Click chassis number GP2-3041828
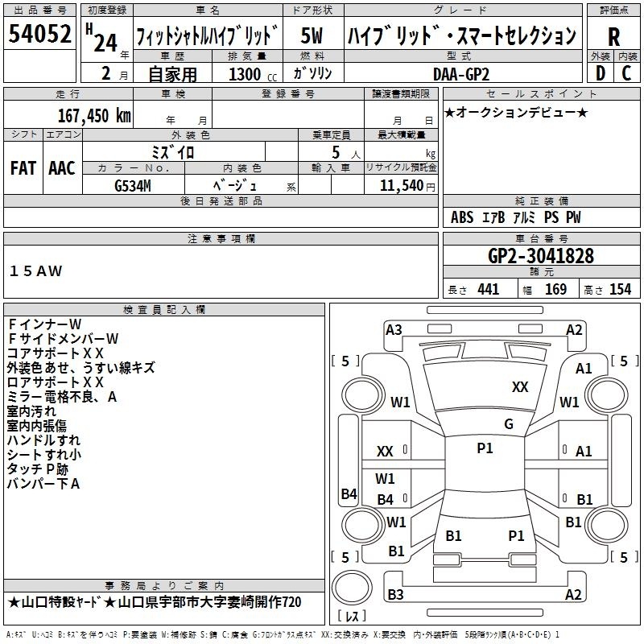 pos(540,256)
